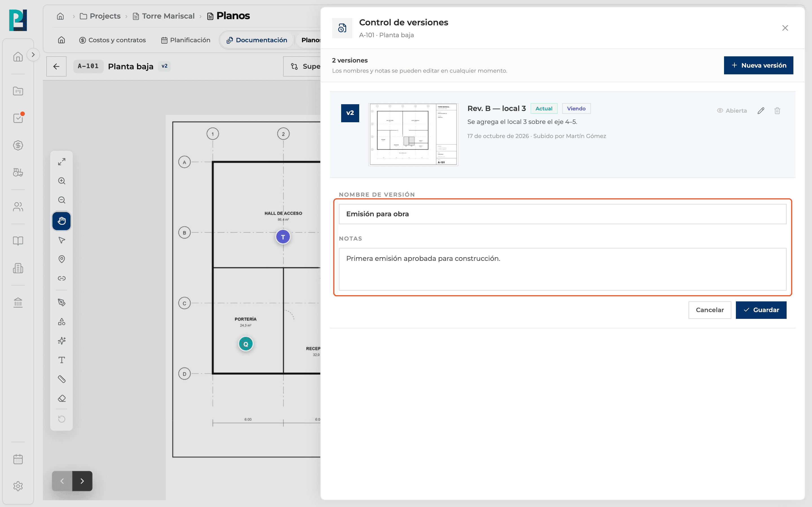This screenshot has height=507, width=812.
Task: Click the Guardar button
Action: pos(761,310)
